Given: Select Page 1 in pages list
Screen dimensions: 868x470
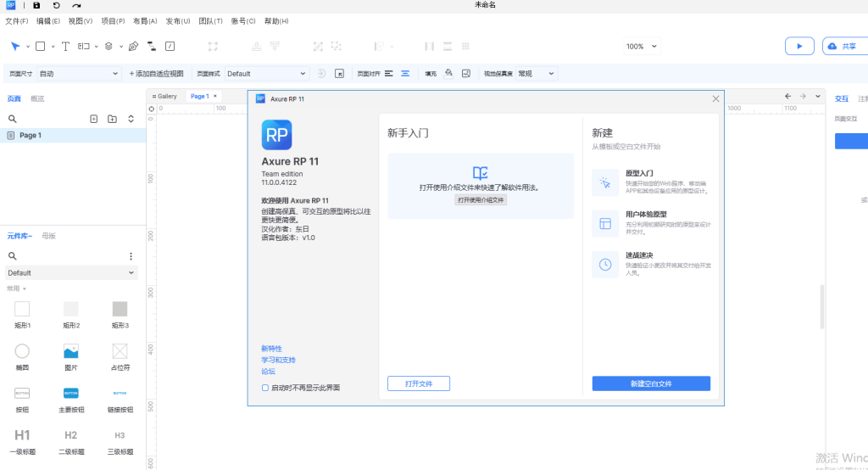Looking at the screenshot, I should coord(73,135).
